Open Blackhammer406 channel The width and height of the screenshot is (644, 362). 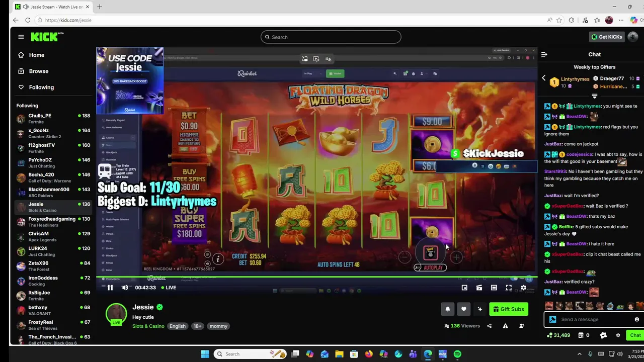click(53, 193)
